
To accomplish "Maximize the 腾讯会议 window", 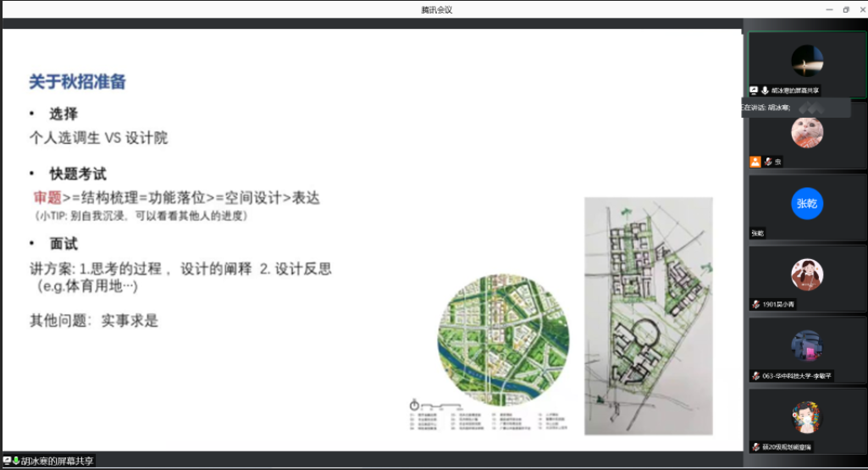I will [845, 9].
